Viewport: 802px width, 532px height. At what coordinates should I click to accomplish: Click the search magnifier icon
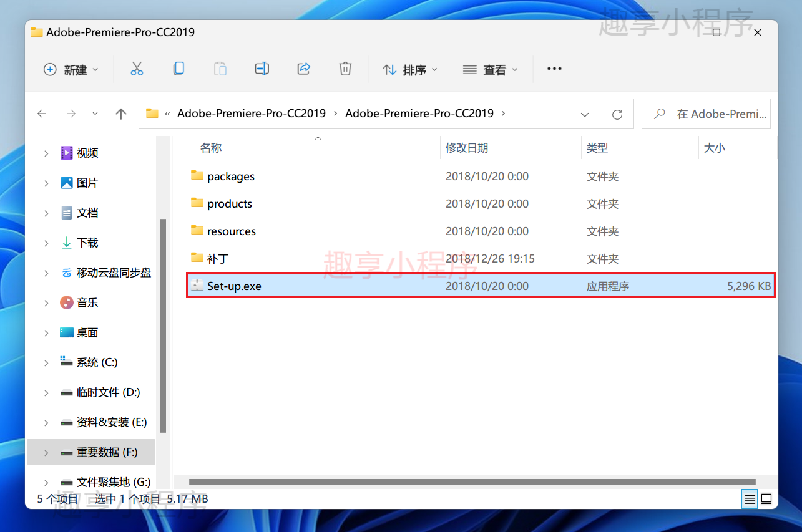pyautogui.click(x=659, y=114)
